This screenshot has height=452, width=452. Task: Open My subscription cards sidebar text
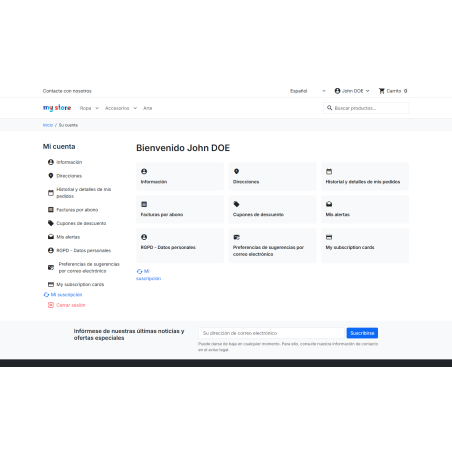80,284
